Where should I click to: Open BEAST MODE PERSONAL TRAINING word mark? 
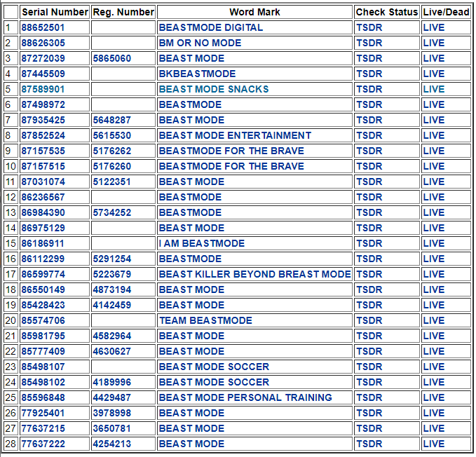tap(245, 397)
